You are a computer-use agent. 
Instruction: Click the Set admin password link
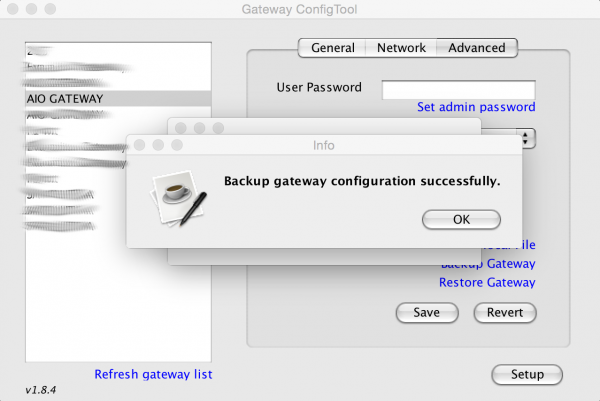coord(476,107)
